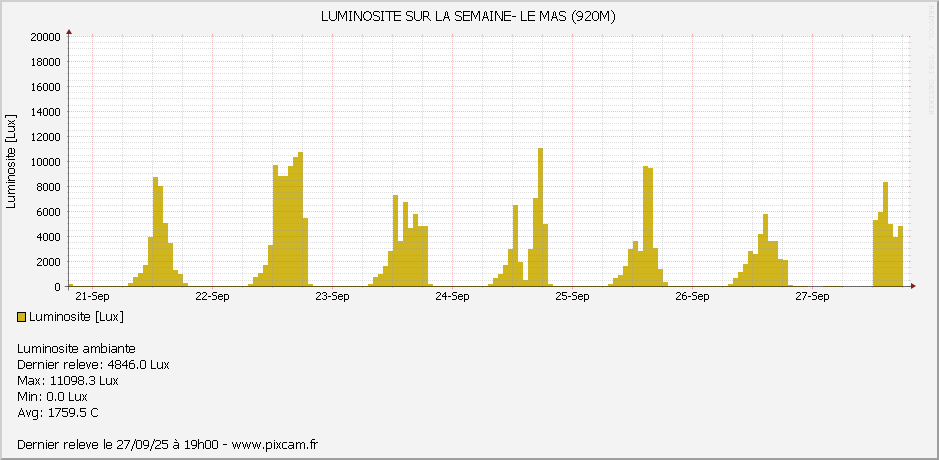Click the red arrow ending the X-axis
Screen dimensions: 939x460
[912, 286]
